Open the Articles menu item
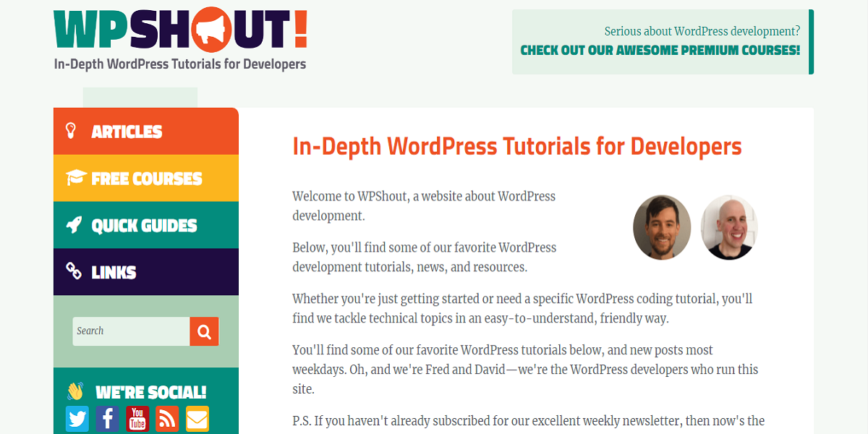 coord(145,131)
